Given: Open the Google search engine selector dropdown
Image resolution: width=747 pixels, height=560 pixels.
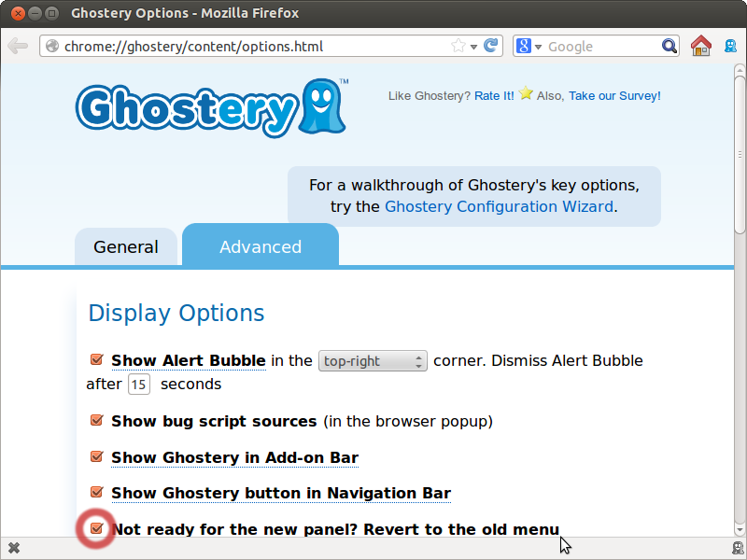Looking at the screenshot, I should point(529,47).
